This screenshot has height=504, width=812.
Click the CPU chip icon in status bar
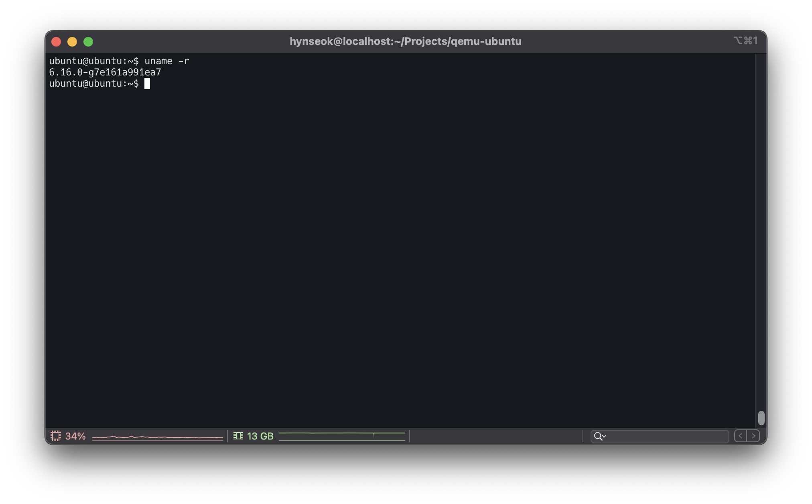56,436
